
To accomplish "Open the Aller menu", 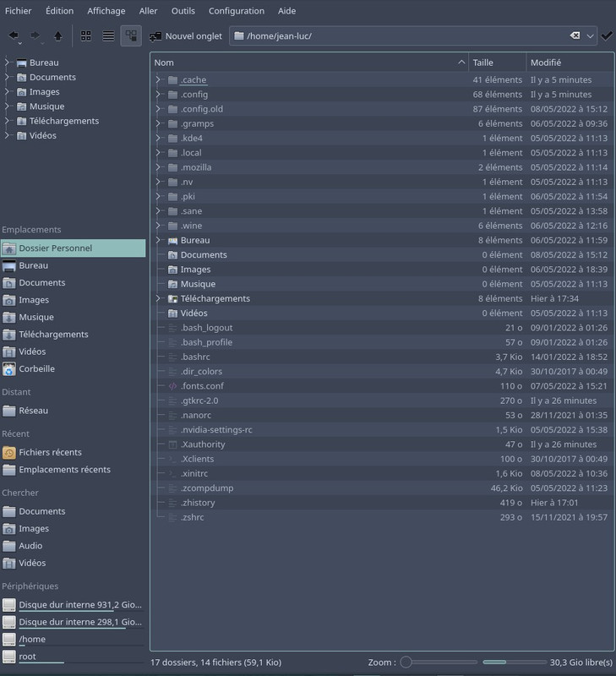I will click(x=148, y=11).
